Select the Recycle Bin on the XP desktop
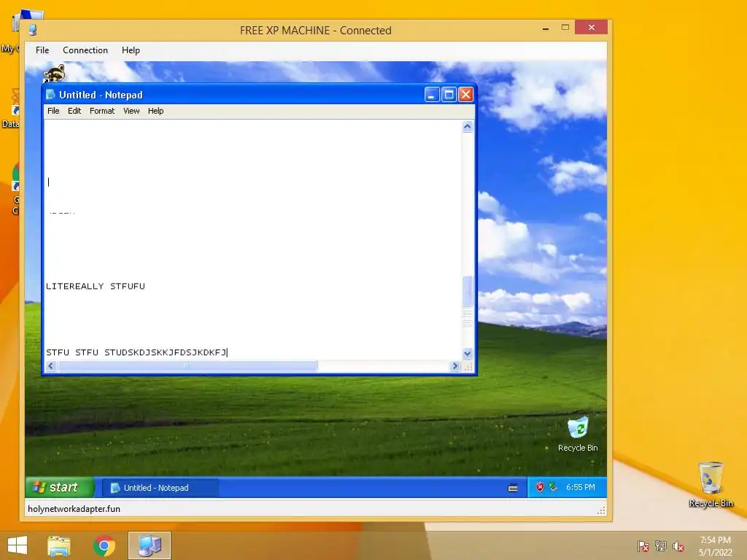The image size is (747, 560). (x=578, y=435)
